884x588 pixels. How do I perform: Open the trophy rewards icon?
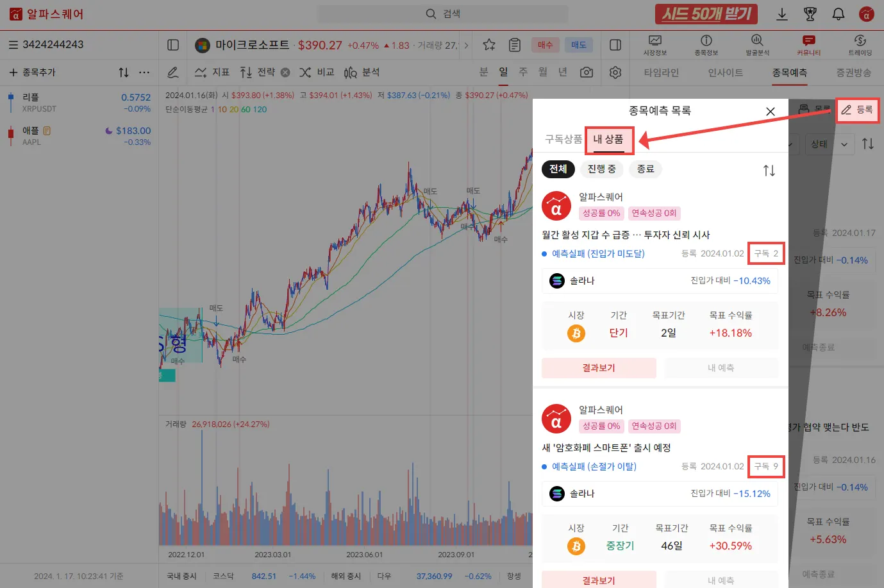[x=810, y=14]
